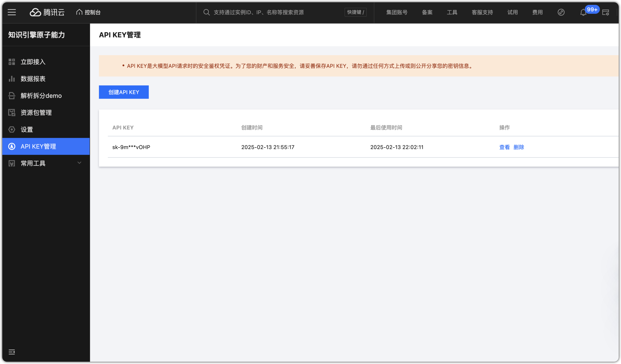Click the 创建API KEY button
The image size is (621, 364).
coord(124,92)
